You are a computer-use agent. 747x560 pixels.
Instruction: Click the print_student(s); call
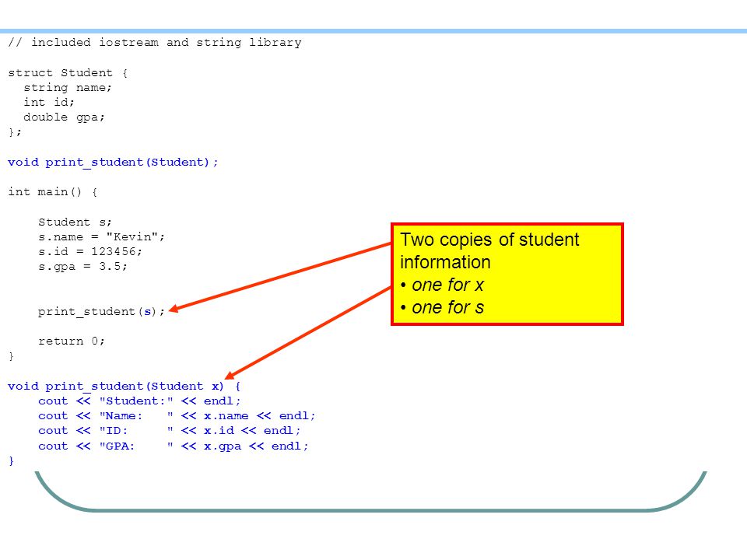(101, 311)
